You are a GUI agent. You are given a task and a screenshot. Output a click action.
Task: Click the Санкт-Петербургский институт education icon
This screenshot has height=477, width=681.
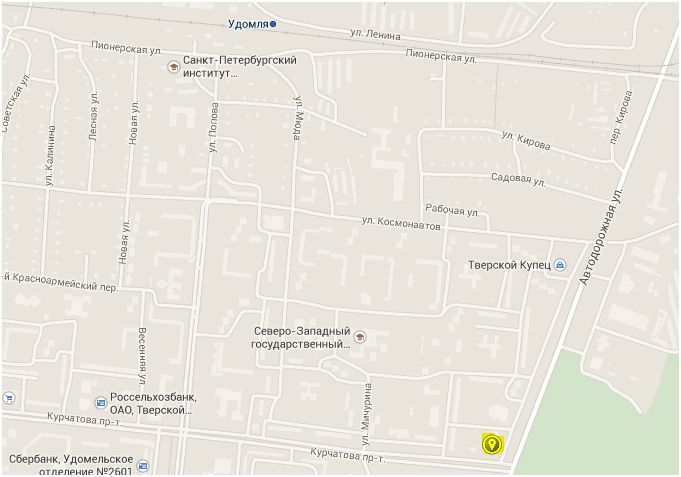[x=174, y=67]
